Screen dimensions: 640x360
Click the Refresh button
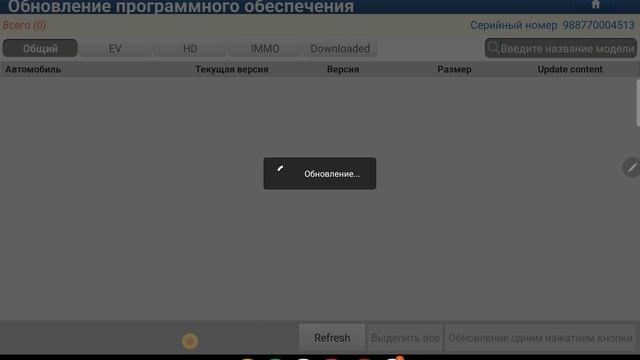pos(332,338)
